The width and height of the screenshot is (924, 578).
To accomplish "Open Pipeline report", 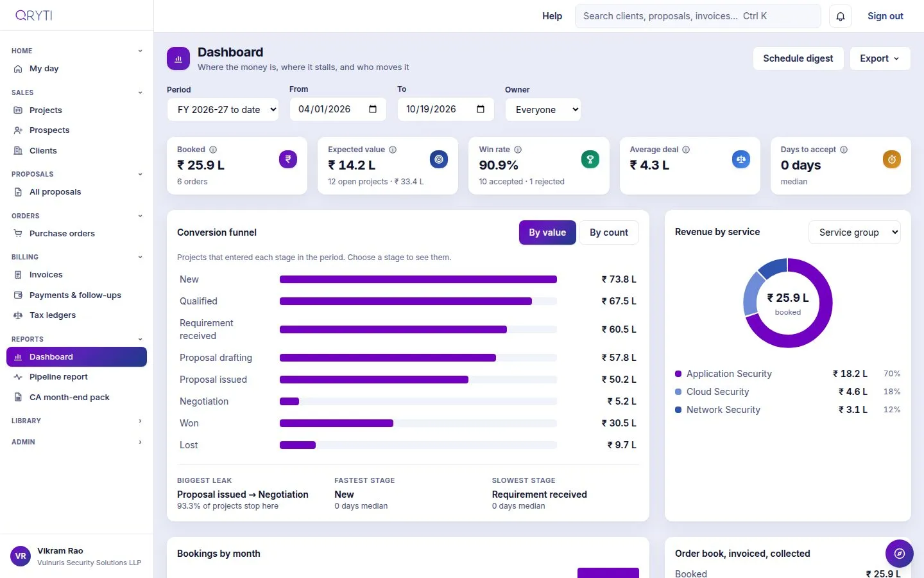I will [x=76, y=377].
